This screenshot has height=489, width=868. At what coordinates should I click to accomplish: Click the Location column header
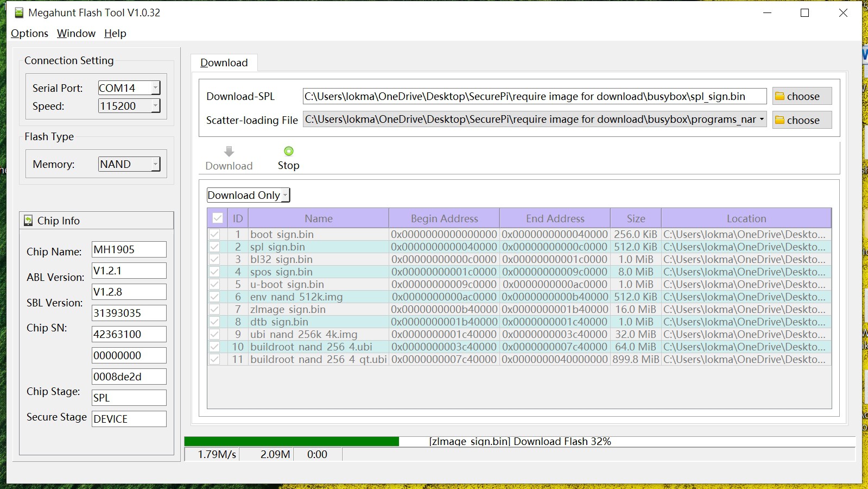746,218
